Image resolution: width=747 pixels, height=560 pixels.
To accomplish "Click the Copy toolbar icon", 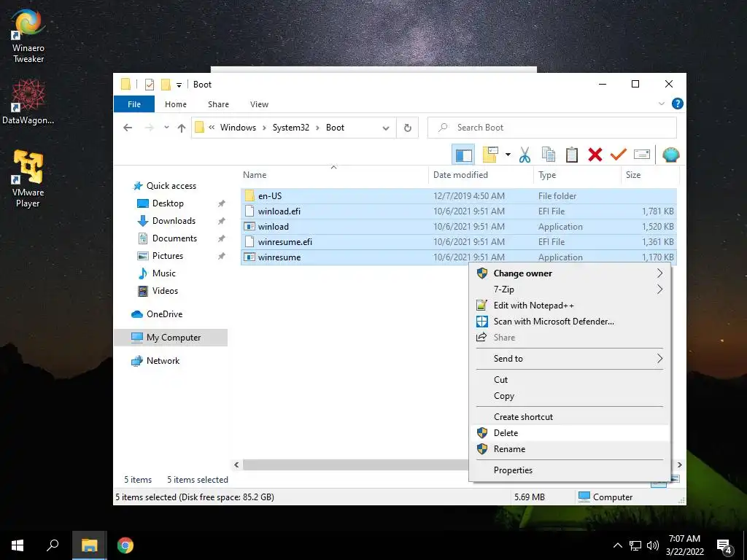I will click(549, 155).
